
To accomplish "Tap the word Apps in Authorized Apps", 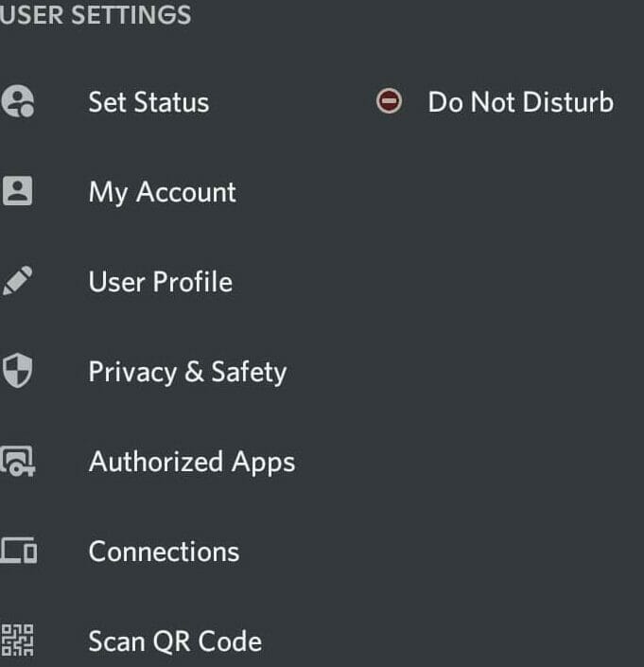I will [x=265, y=463].
